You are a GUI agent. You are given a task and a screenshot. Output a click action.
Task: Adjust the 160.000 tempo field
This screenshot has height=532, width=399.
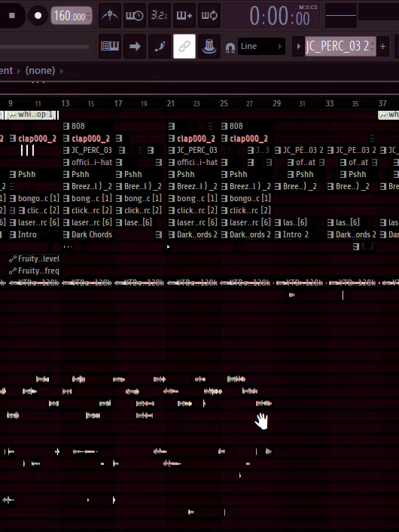[x=72, y=16]
